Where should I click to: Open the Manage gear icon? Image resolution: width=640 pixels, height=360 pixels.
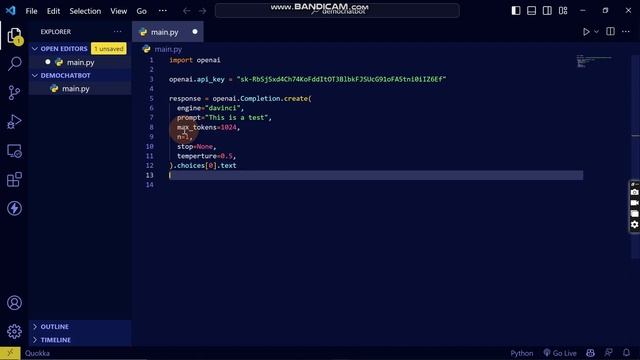point(14,331)
